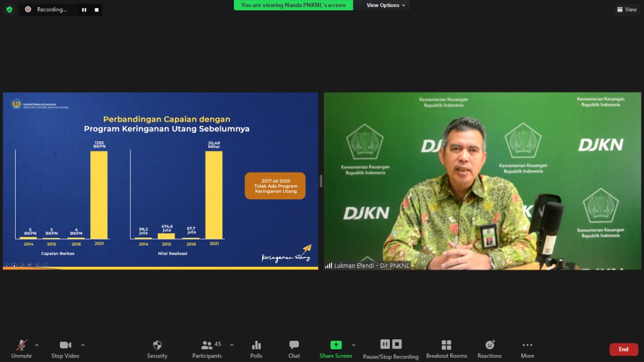Stop Video camera toggle
Image resolution: width=644 pixels, height=362 pixels.
click(65, 348)
